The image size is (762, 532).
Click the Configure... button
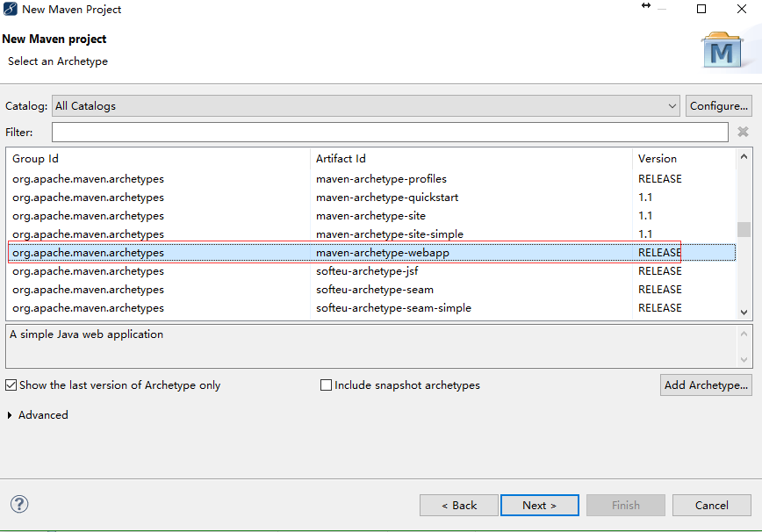[719, 106]
